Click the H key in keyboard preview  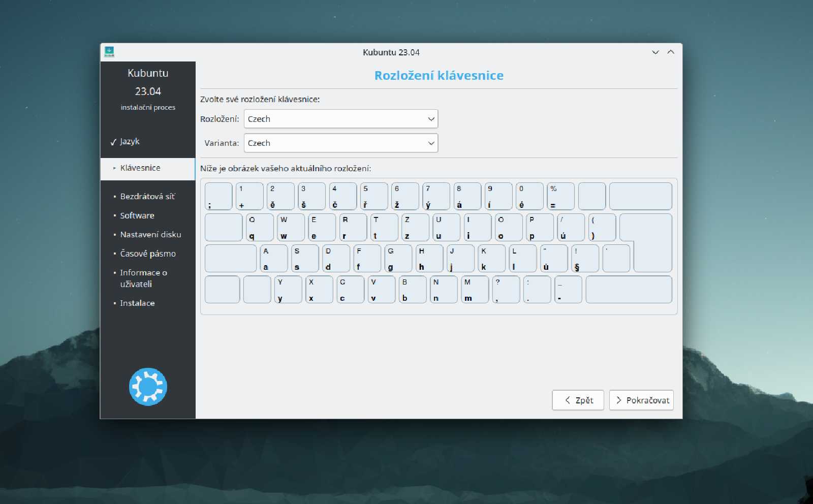(x=429, y=258)
